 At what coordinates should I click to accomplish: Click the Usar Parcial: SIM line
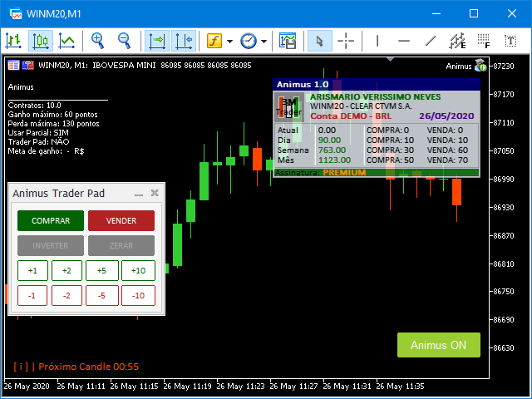point(38,133)
